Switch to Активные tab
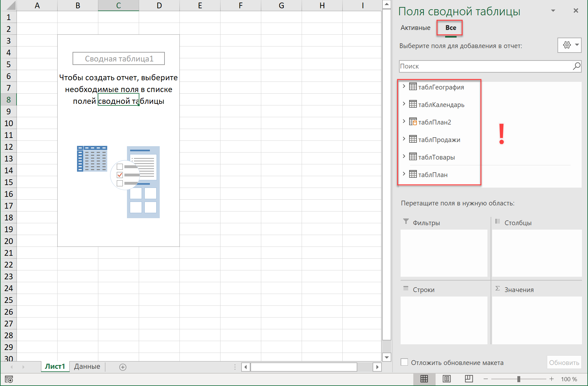The width and height of the screenshot is (588, 386). point(415,28)
